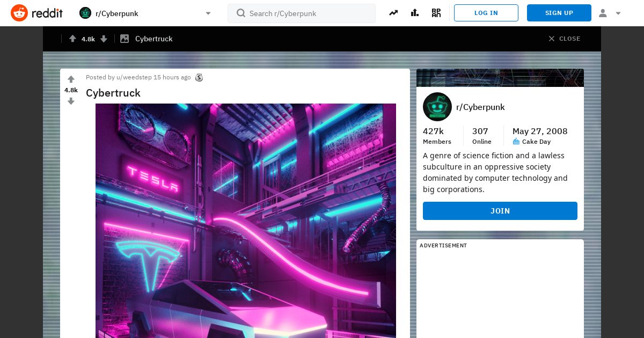Click the 4.8k score in the top bar
644x338 pixels.
(x=88, y=39)
